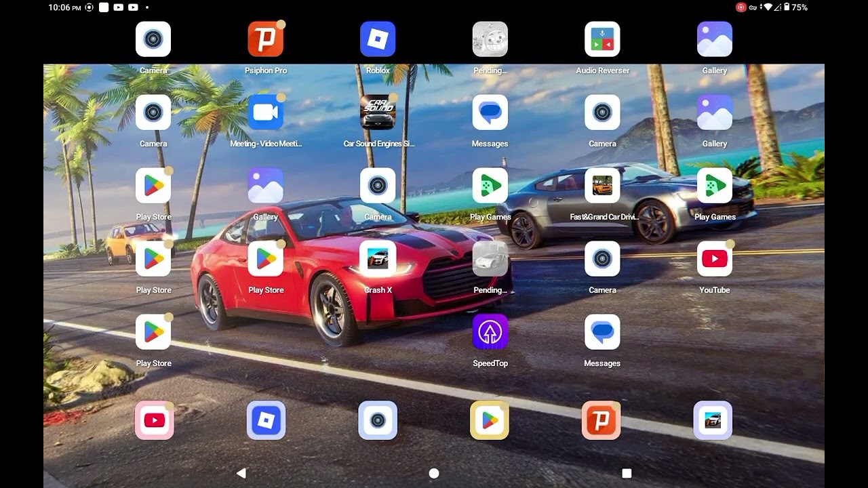Open the Play Store directly left of Crash X
The height and width of the screenshot is (488, 868).
pos(266,259)
